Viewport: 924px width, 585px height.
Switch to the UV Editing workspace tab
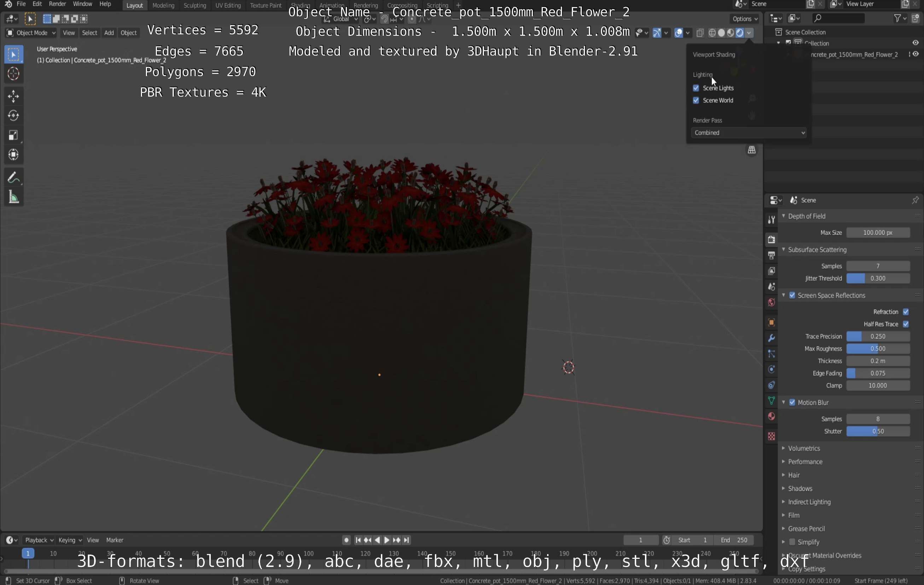228,5
